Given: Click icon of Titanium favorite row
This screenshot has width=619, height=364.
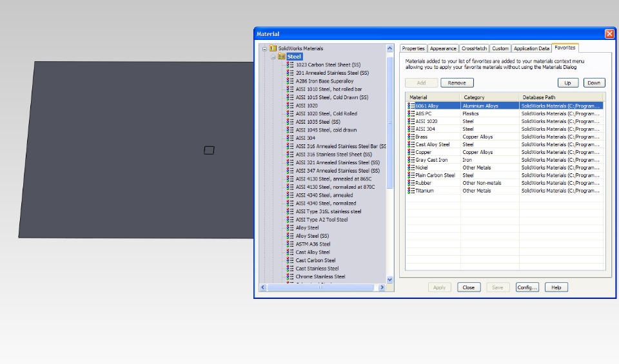Looking at the screenshot, I should pyautogui.click(x=411, y=191).
